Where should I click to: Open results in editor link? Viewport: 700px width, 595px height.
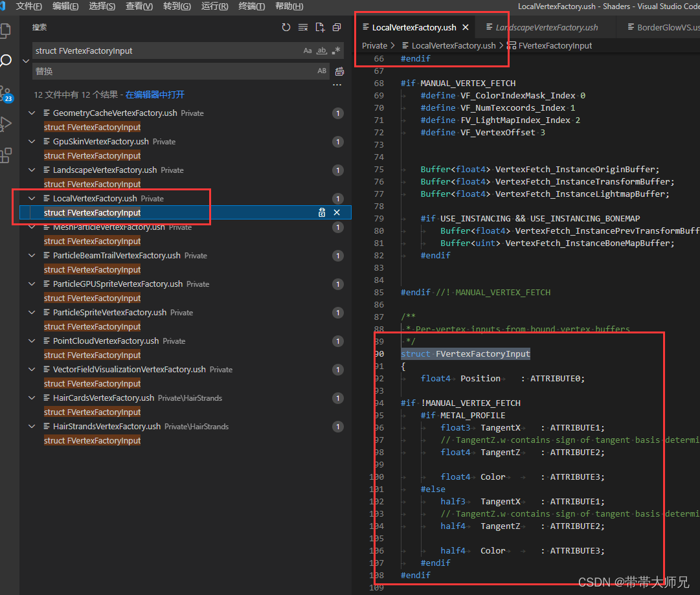pyautogui.click(x=155, y=95)
